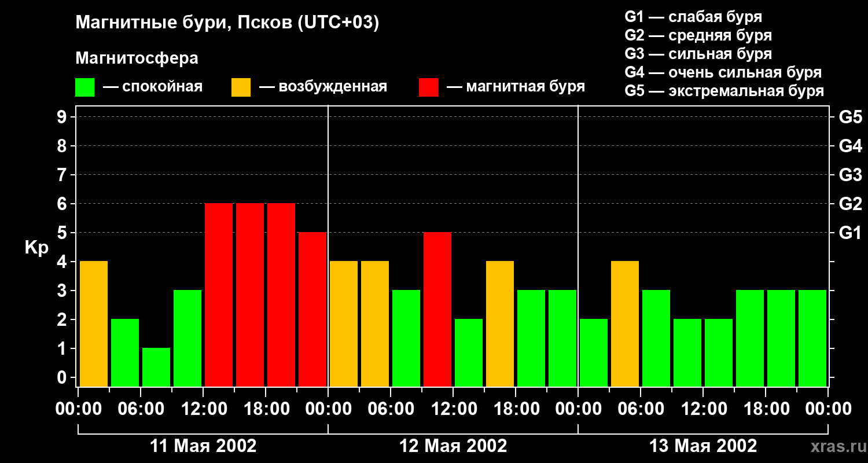Click the green 'спокойная' legend swatch
Viewport: 868px width, 463px height.
click(x=84, y=87)
